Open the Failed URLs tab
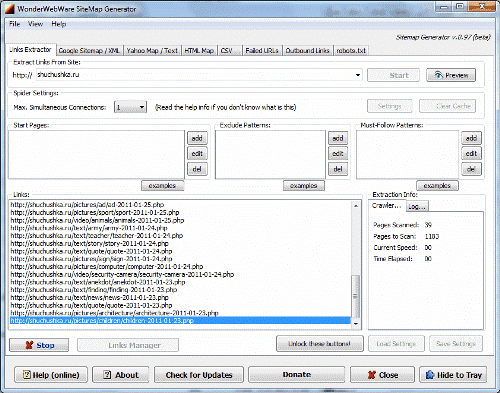500x393 pixels. click(262, 51)
